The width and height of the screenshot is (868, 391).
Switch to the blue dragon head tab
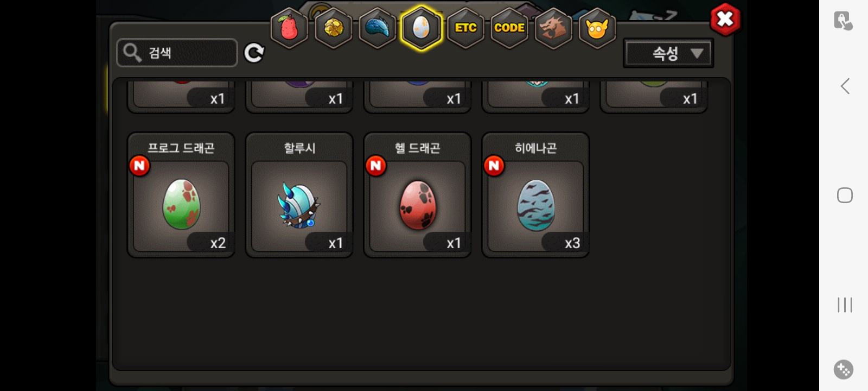click(377, 28)
